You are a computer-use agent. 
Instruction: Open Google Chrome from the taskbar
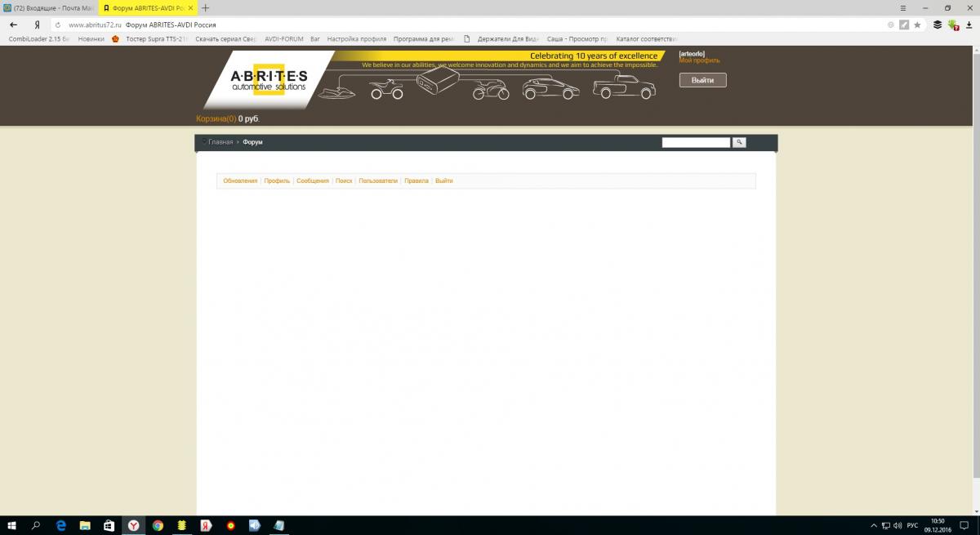coord(158,525)
